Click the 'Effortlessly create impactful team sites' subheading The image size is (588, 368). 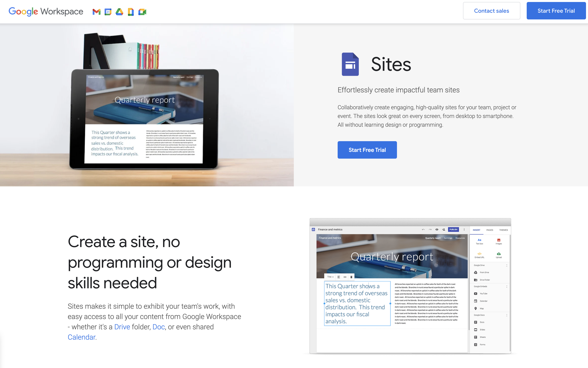[x=398, y=90]
